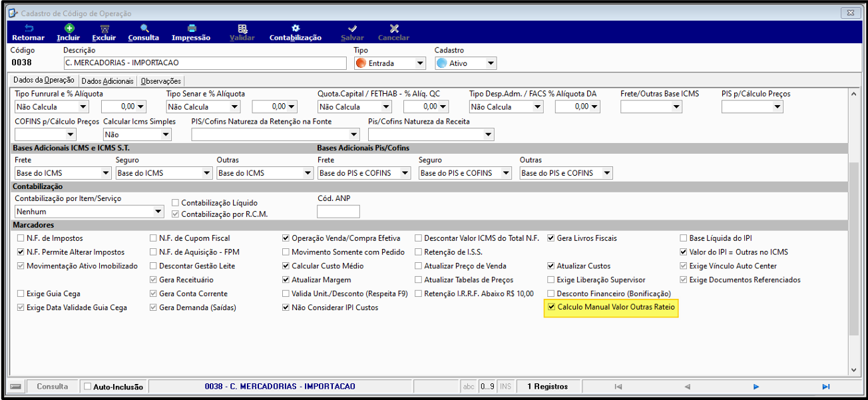The width and height of the screenshot is (868, 400).
Task: Check Contabilização Líquido
Action: point(176,202)
